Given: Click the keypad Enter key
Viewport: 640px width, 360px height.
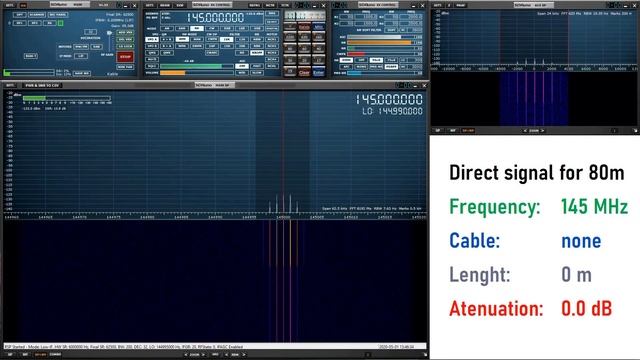Looking at the screenshot, I should pos(318,72).
